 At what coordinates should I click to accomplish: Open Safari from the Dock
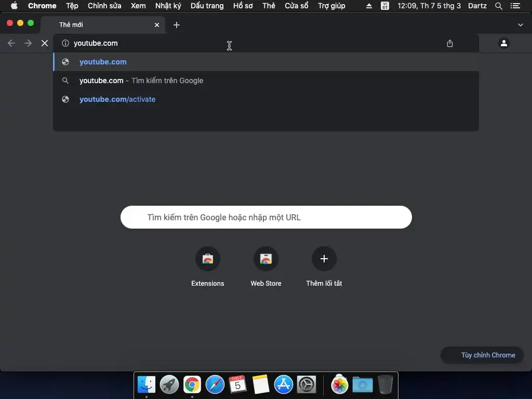coord(215,384)
